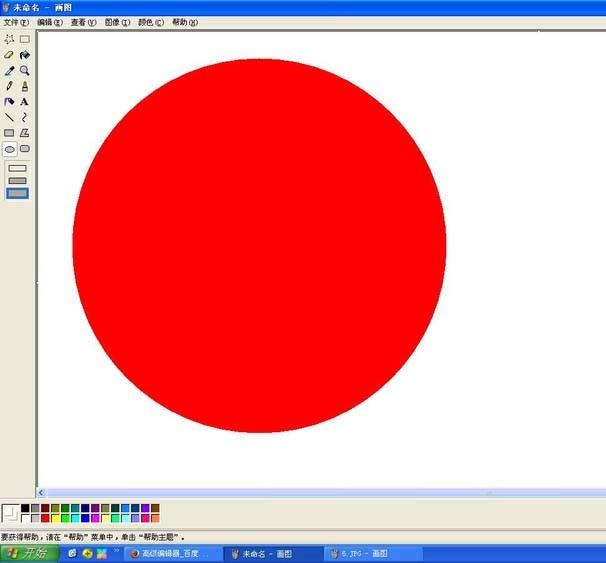Screen dimensions: 606x563
Task: Select the Rounded Rectangle tool
Action: pyautogui.click(x=25, y=148)
